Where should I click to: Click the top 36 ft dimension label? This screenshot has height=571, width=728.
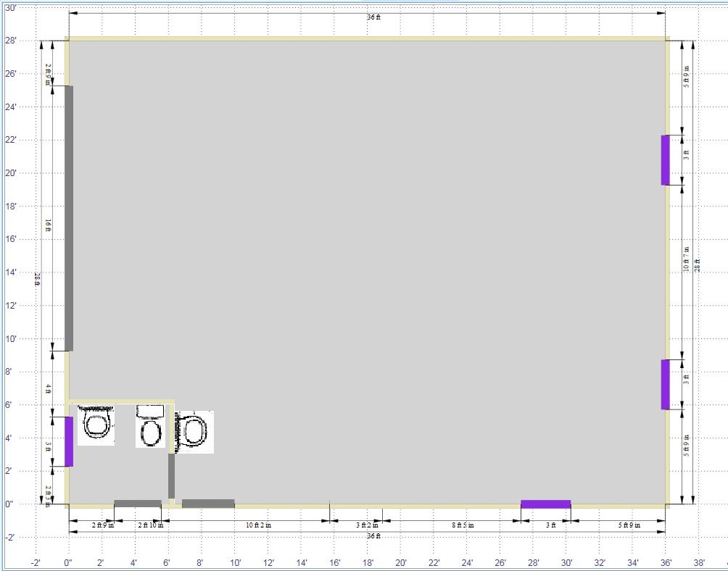tap(373, 17)
